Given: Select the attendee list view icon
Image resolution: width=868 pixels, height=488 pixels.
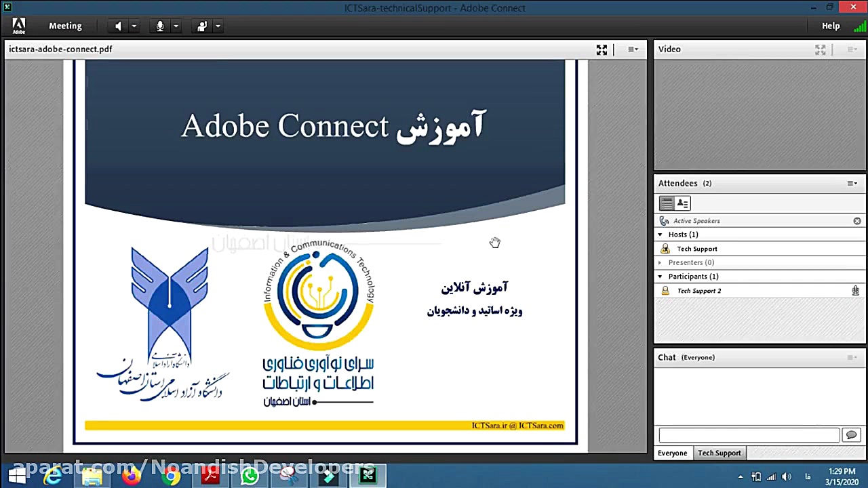Looking at the screenshot, I should pyautogui.click(x=667, y=203).
